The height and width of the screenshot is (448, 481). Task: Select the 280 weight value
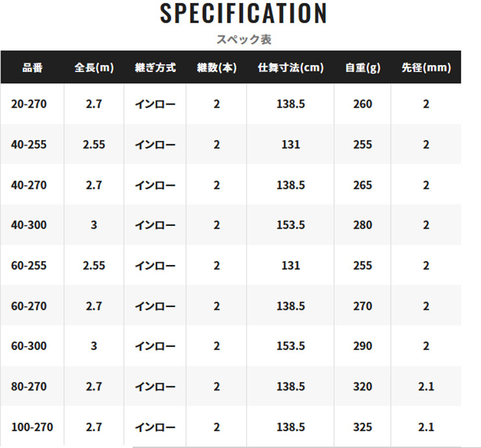coord(363,225)
